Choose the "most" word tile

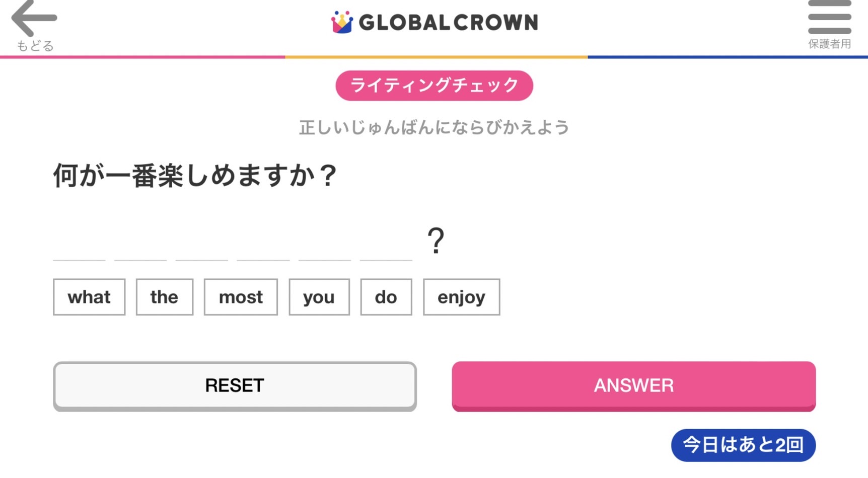(x=241, y=297)
